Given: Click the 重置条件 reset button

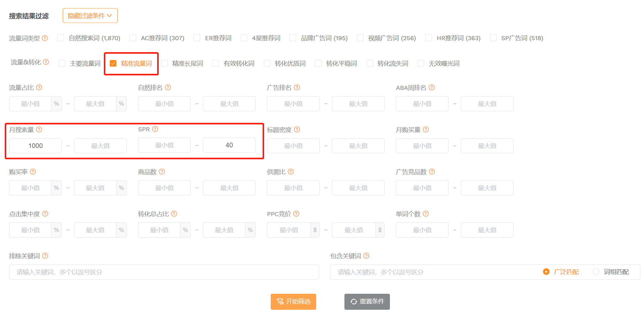Looking at the screenshot, I should (x=367, y=302).
